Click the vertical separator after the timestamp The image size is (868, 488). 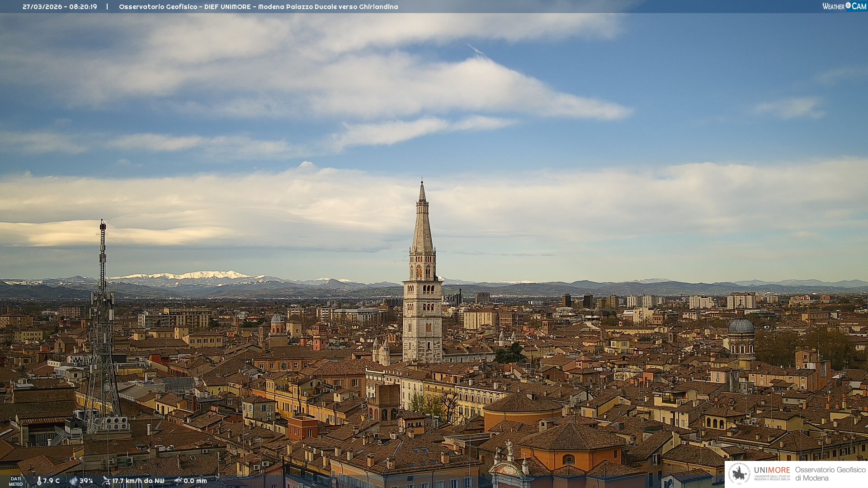pyautogui.click(x=107, y=7)
